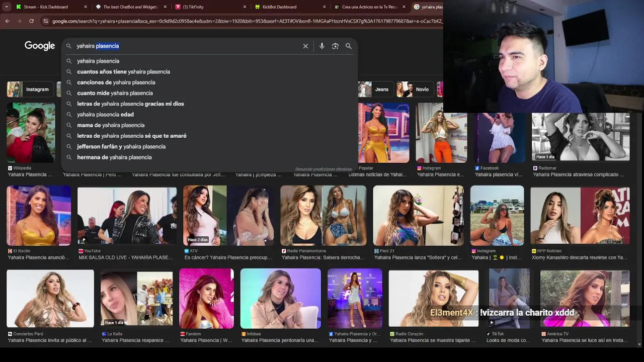Image resolution: width=644 pixels, height=362 pixels.
Task: Open RPP Noticias Xiomy Kanashiro thumbnail
Action: (x=580, y=216)
